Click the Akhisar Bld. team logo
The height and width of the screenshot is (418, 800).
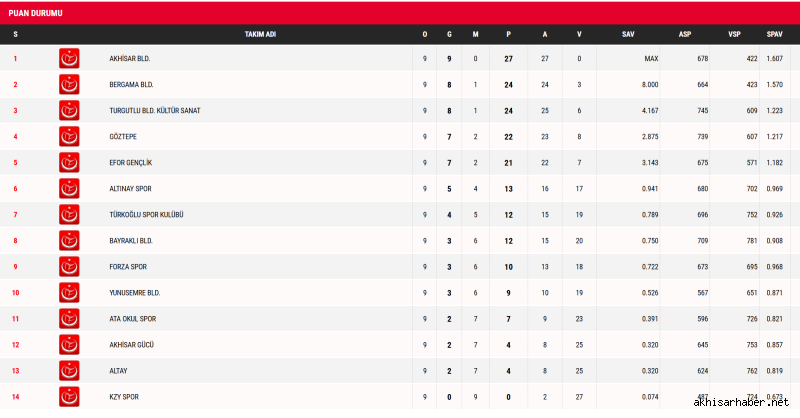[x=69, y=59]
